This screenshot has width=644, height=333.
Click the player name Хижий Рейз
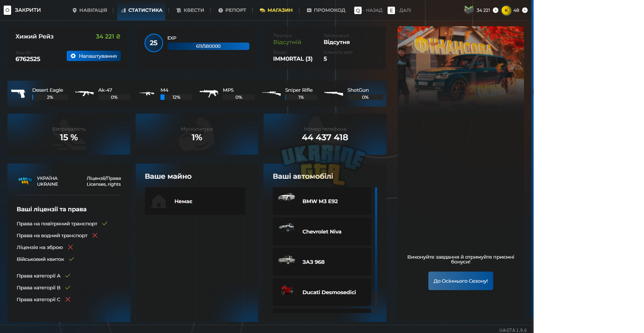point(34,36)
